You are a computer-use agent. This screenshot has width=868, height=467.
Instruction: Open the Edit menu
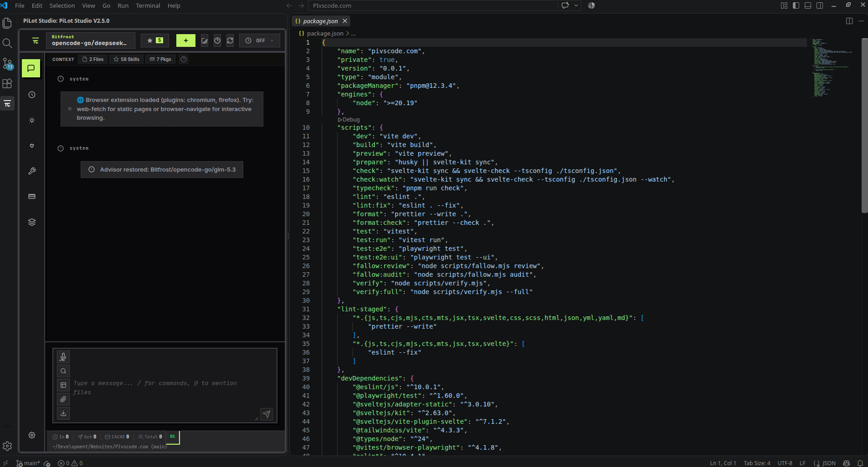(x=37, y=5)
